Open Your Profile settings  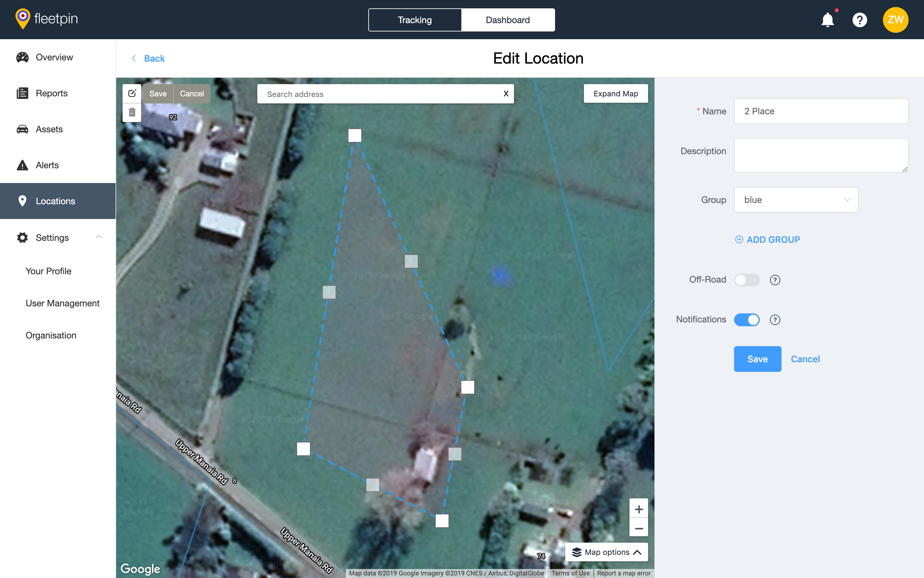(x=48, y=271)
